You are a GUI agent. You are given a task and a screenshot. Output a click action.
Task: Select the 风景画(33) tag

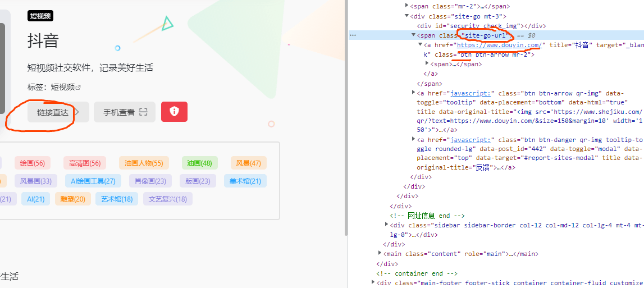pyautogui.click(x=36, y=181)
